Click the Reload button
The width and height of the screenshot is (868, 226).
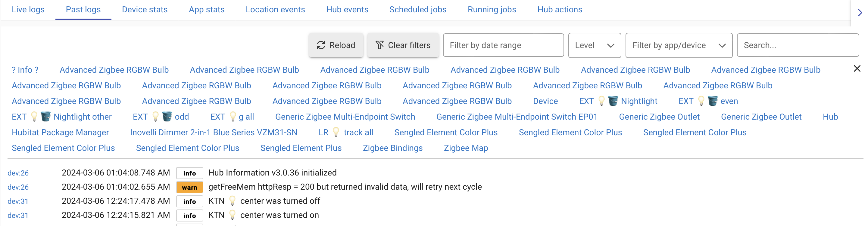point(336,45)
